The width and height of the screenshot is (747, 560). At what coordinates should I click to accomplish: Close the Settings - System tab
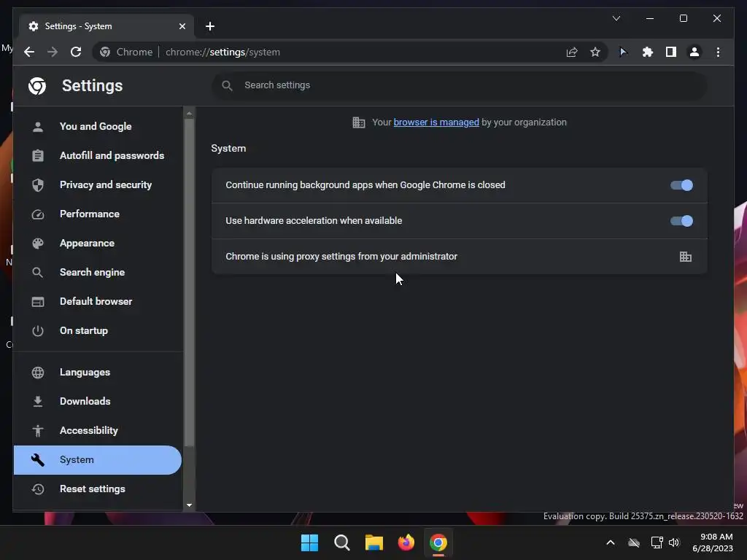182,26
